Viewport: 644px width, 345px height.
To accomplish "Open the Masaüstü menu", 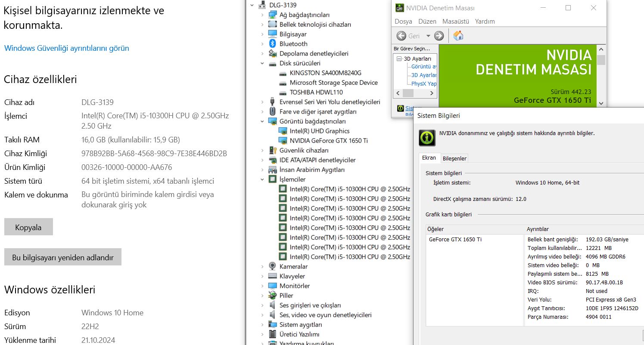I will coord(455,22).
